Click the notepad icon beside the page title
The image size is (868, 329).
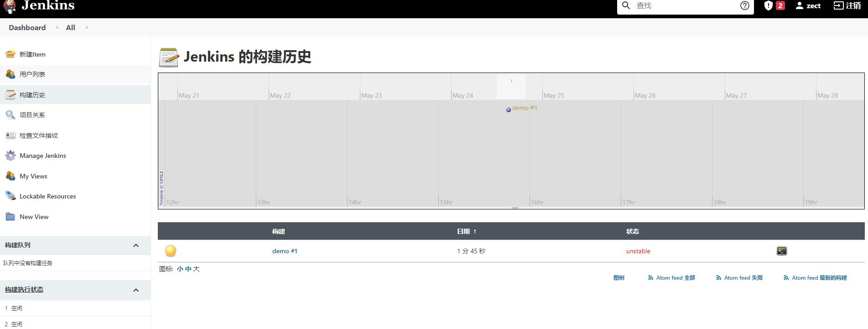point(169,57)
